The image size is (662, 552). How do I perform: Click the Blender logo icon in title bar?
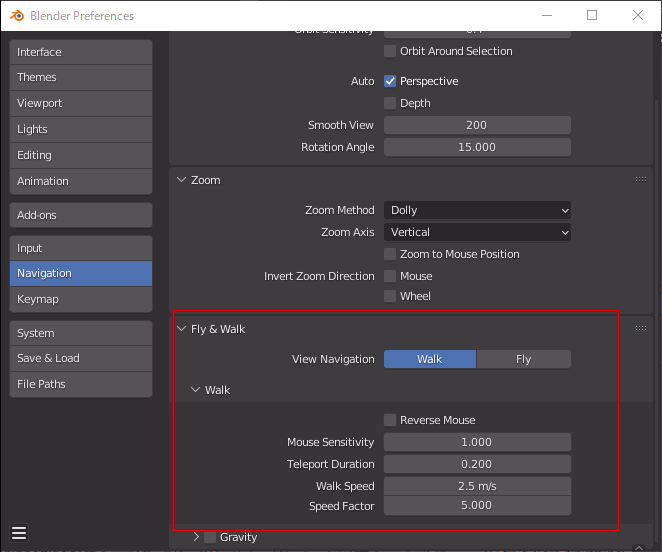[17, 16]
